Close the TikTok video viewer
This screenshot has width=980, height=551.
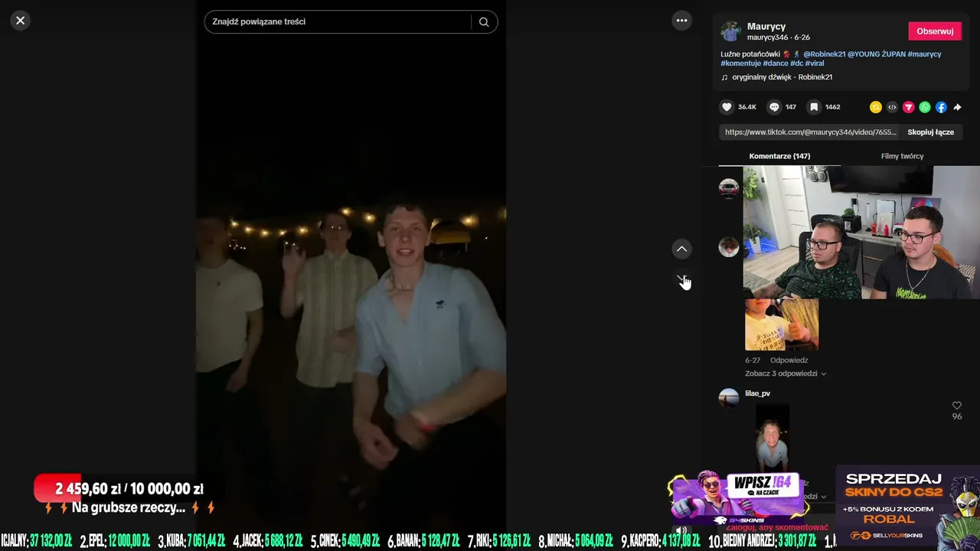21,21
